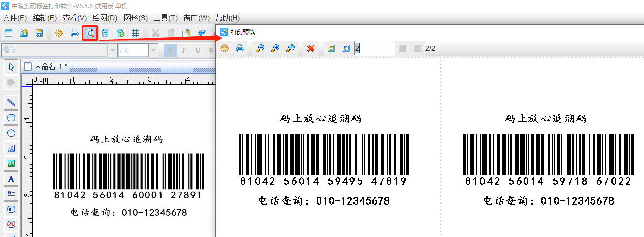Select the line drawing tool
The image size is (644, 237).
tap(11, 102)
